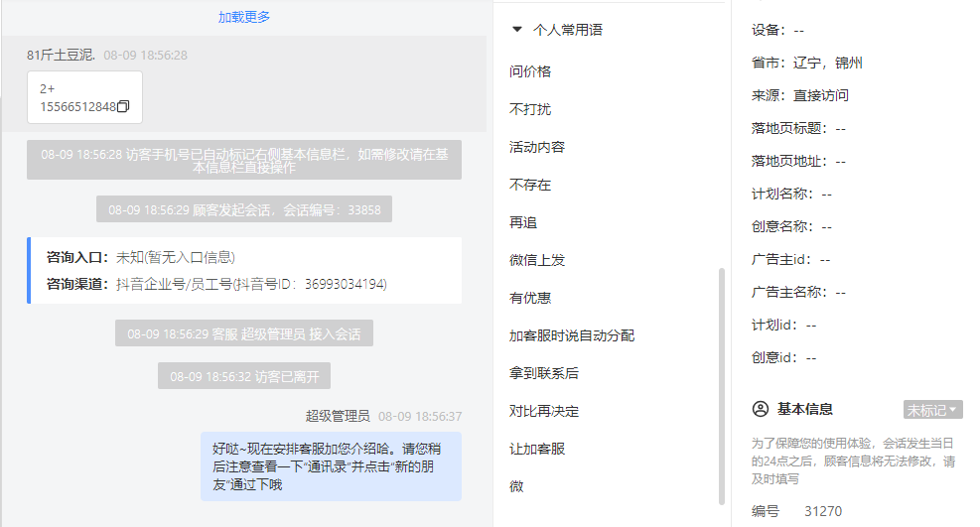The width and height of the screenshot is (980, 527).
Task: Copy phone number 15566512848 via copy icon
Action: 123,107
